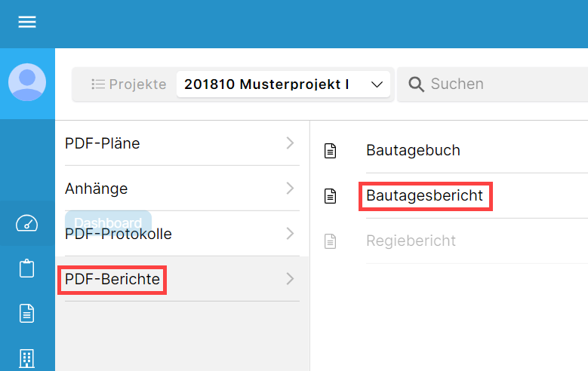This screenshot has height=371, width=588.
Task: Select the PDF-Berichte menu entry
Action: [x=182, y=279]
